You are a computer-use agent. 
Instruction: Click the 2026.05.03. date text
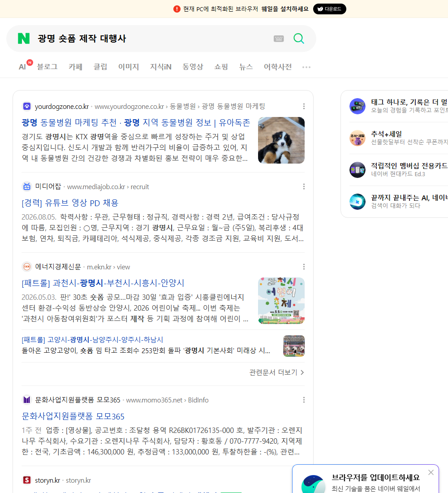[x=39, y=297]
